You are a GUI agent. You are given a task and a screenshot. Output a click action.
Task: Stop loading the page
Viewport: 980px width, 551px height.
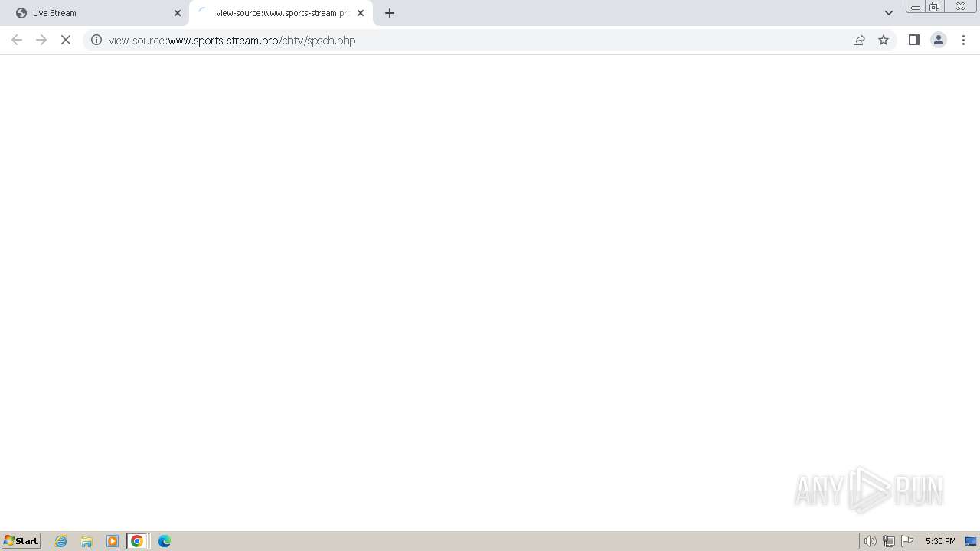pos(66,40)
